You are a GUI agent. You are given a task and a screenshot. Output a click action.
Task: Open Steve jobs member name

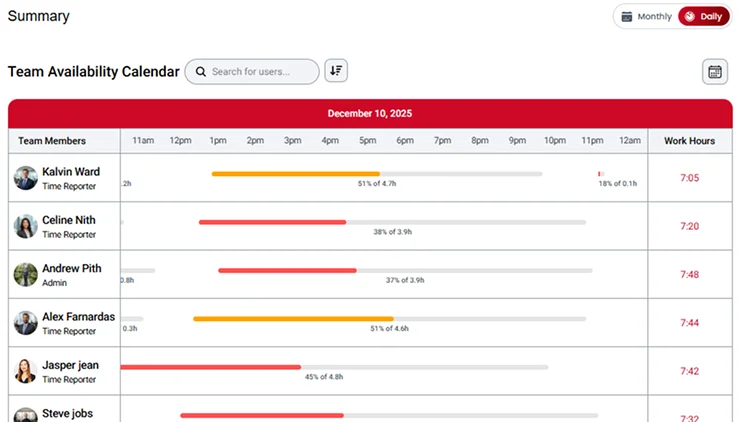[70, 413]
